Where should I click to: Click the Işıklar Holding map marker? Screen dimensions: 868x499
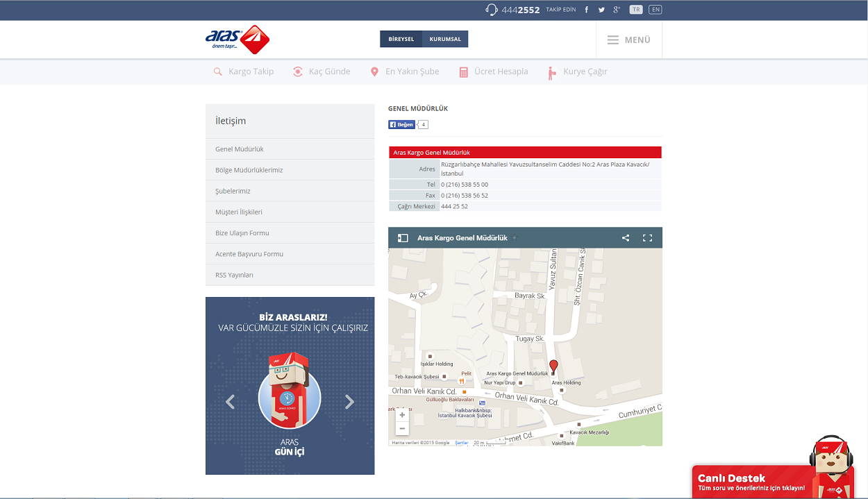430,356
